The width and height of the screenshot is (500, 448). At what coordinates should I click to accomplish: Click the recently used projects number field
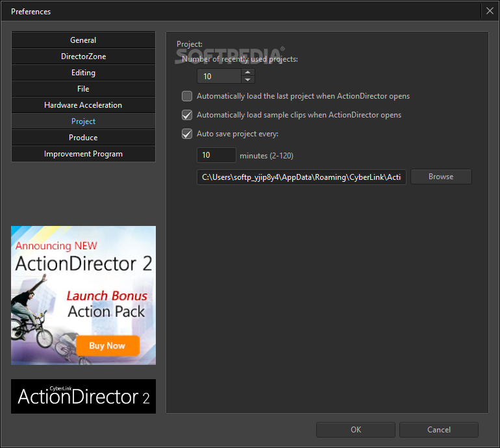(x=219, y=76)
